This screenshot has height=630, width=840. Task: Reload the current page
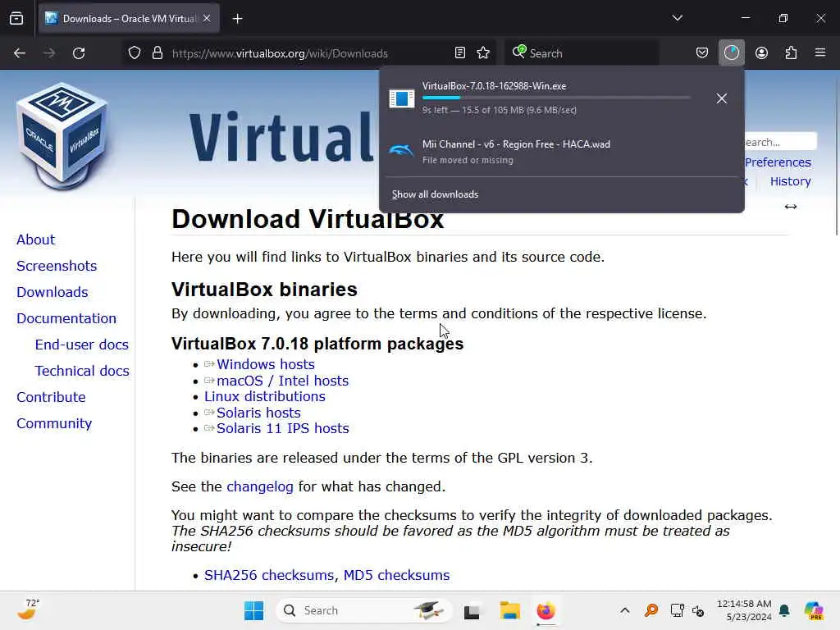click(79, 53)
